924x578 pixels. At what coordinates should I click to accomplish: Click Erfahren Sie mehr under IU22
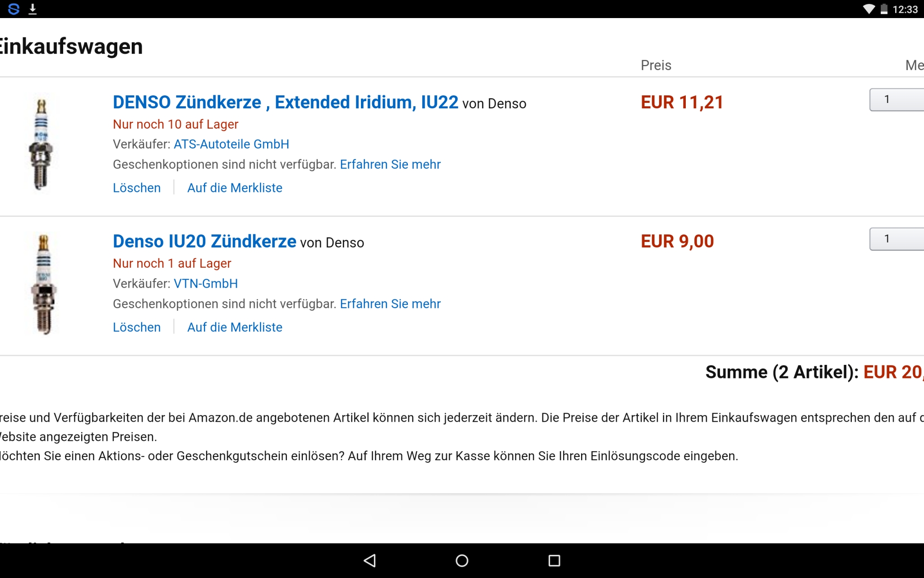[390, 164]
